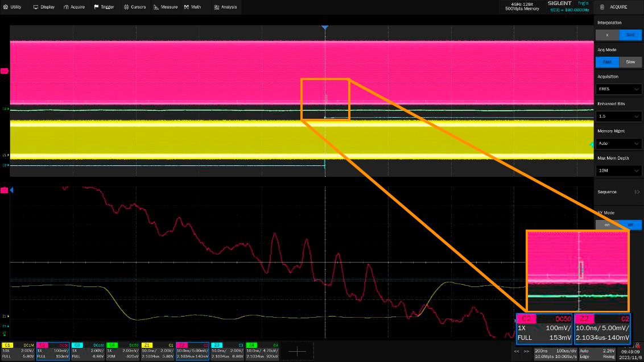Click the Trigger flag icon
This screenshot has height=362, width=644.
[x=96, y=7]
